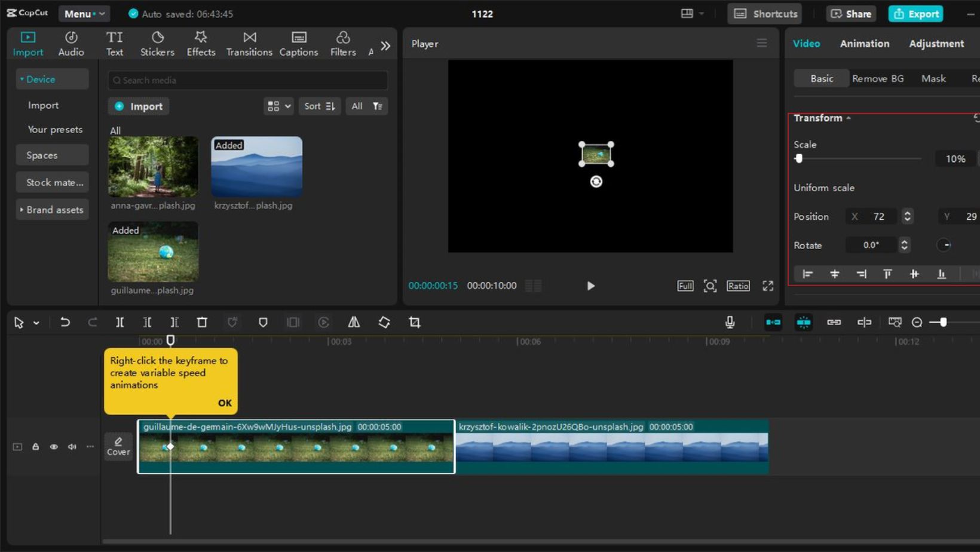980x552 pixels.
Task: Click the Export button
Action: (x=915, y=13)
